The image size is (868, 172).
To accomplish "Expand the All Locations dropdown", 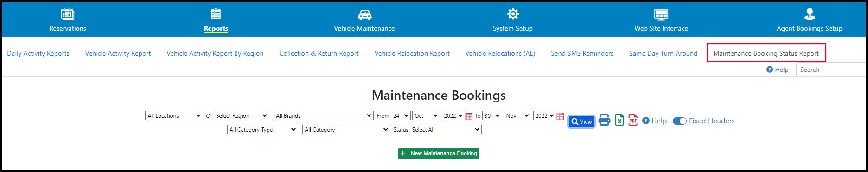I will (x=174, y=116).
